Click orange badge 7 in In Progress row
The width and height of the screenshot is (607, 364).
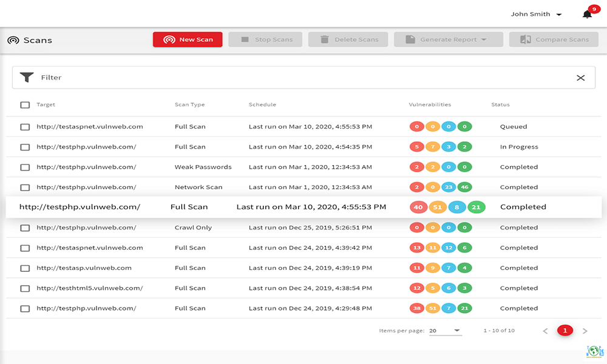[x=433, y=147]
